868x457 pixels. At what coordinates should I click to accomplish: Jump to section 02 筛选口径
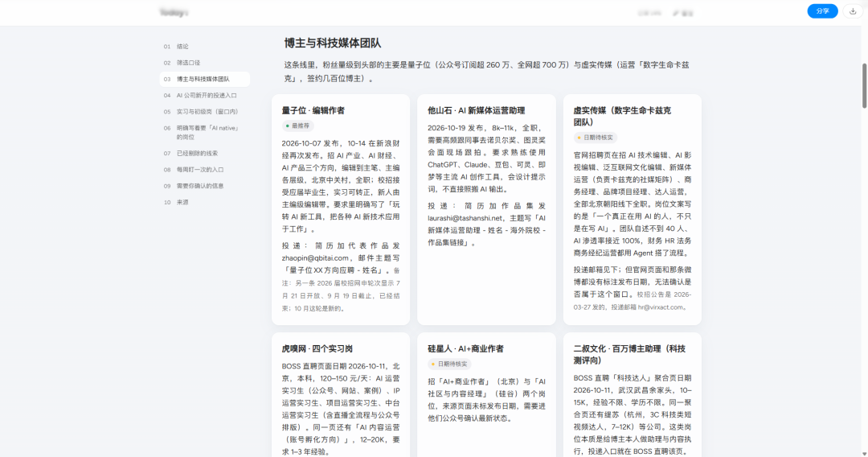(x=204, y=63)
